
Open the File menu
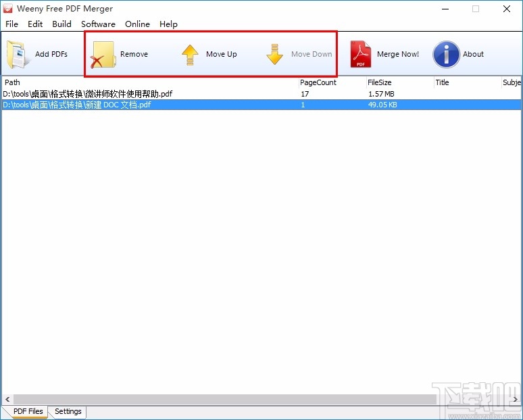click(x=11, y=24)
